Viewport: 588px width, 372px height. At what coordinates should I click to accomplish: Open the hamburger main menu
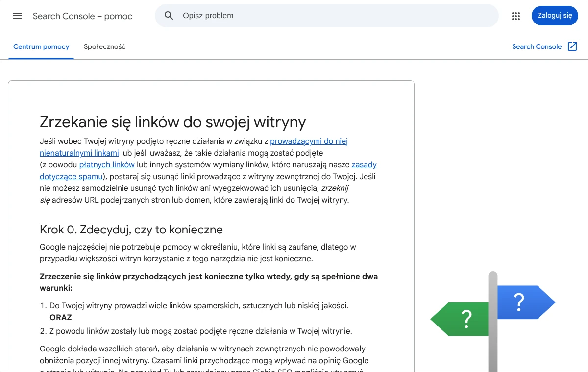point(18,16)
